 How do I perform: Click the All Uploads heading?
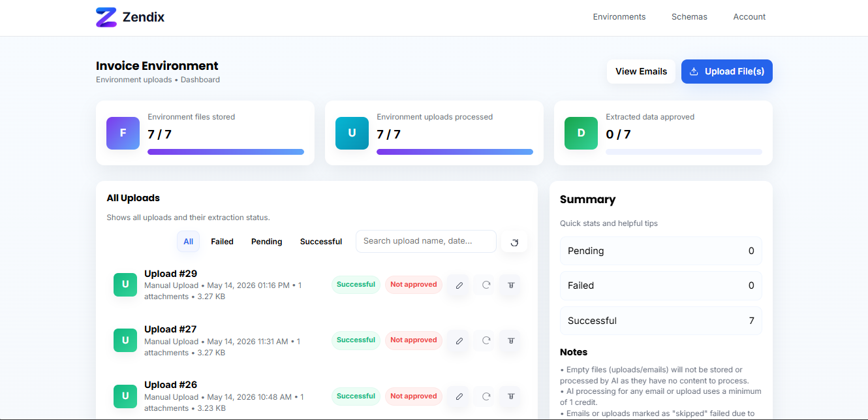pyautogui.click(x=133, y=198)
